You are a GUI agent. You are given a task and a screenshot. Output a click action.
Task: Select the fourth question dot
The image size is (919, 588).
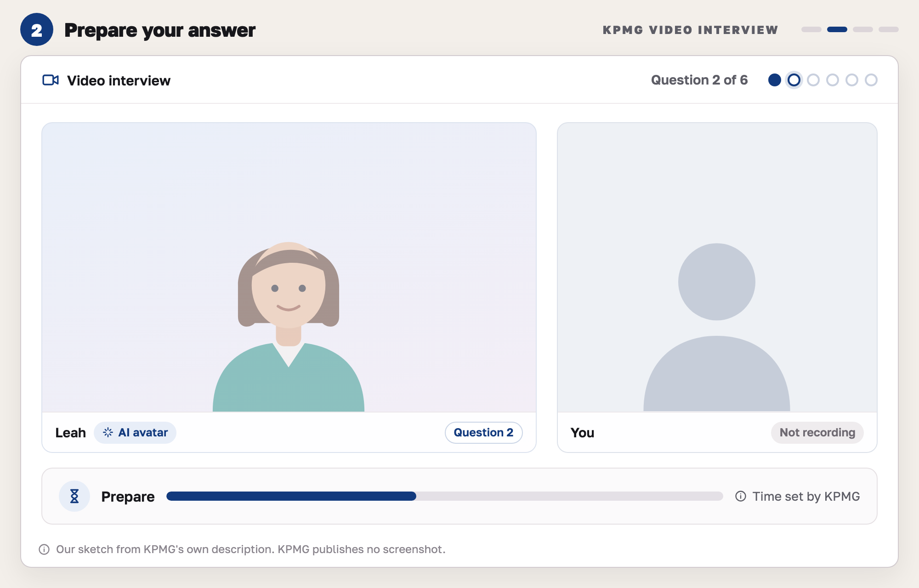833,80
